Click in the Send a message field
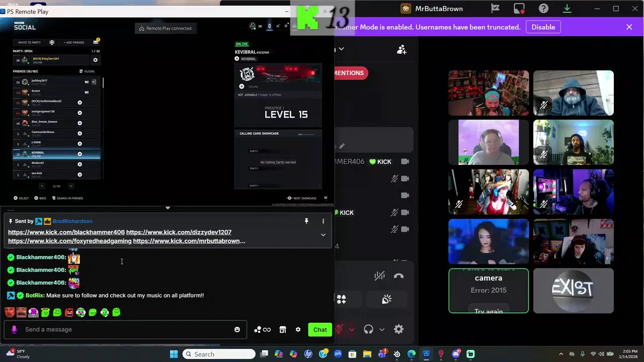Image resolution: width=644 pixels, height=362 pixels. coord(126,329)
